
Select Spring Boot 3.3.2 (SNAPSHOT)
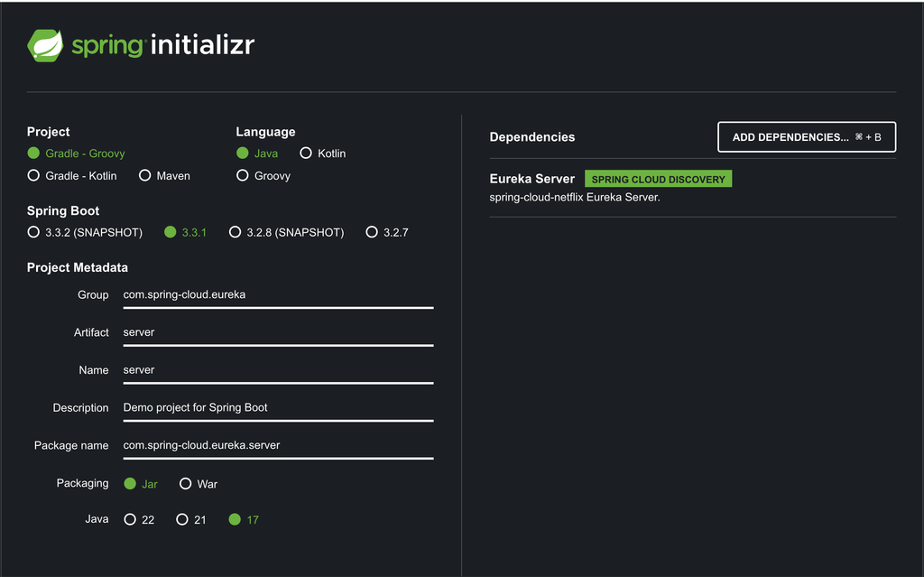pyautogui.click(x=85, y=232)
